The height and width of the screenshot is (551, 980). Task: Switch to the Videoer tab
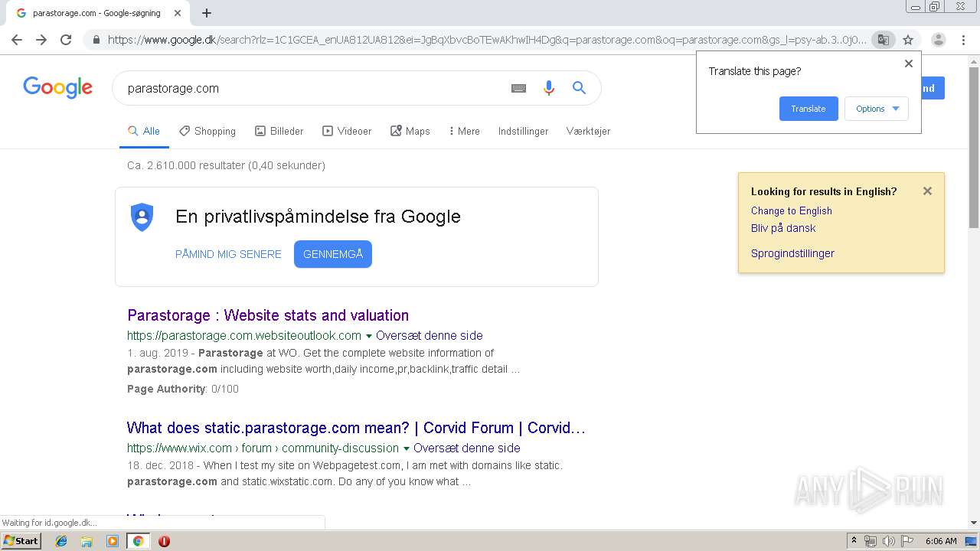point(347,131)
